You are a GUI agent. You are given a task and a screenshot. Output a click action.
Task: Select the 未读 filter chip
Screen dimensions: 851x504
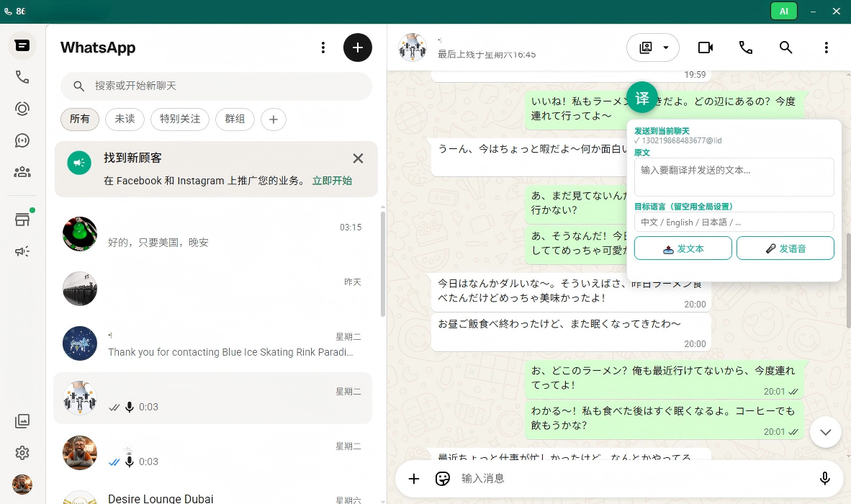pos(125,120)
